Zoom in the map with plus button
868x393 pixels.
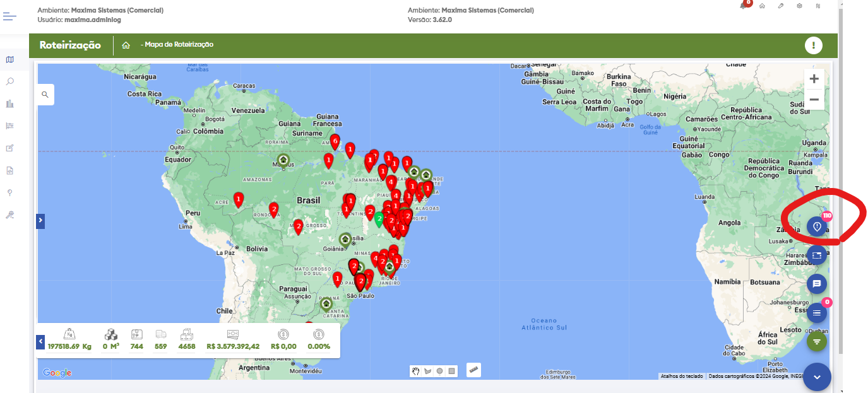point(814,79)
